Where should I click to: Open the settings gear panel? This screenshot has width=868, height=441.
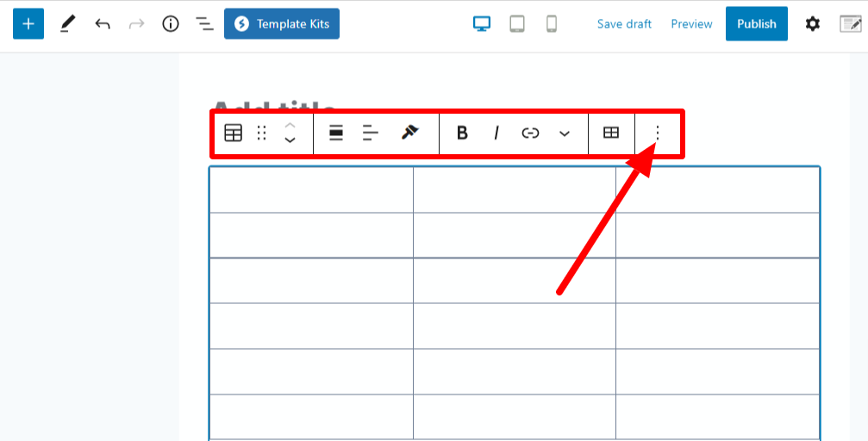tap(812, 24)
